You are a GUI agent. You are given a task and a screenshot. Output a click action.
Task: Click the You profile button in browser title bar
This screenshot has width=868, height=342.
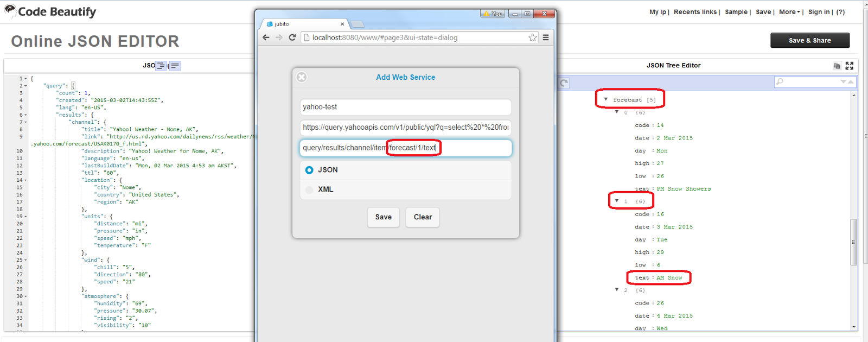tap(493, 14)
